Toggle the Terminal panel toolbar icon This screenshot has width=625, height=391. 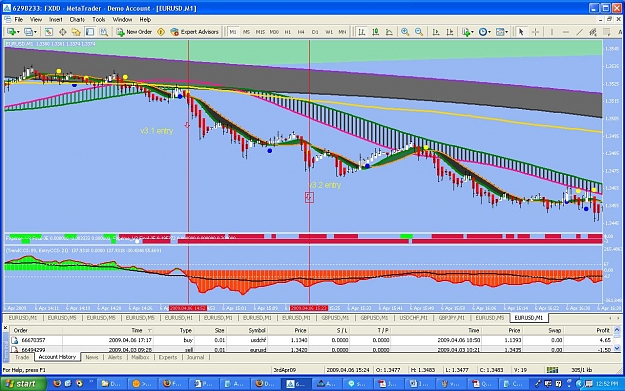tap(90, 32)
